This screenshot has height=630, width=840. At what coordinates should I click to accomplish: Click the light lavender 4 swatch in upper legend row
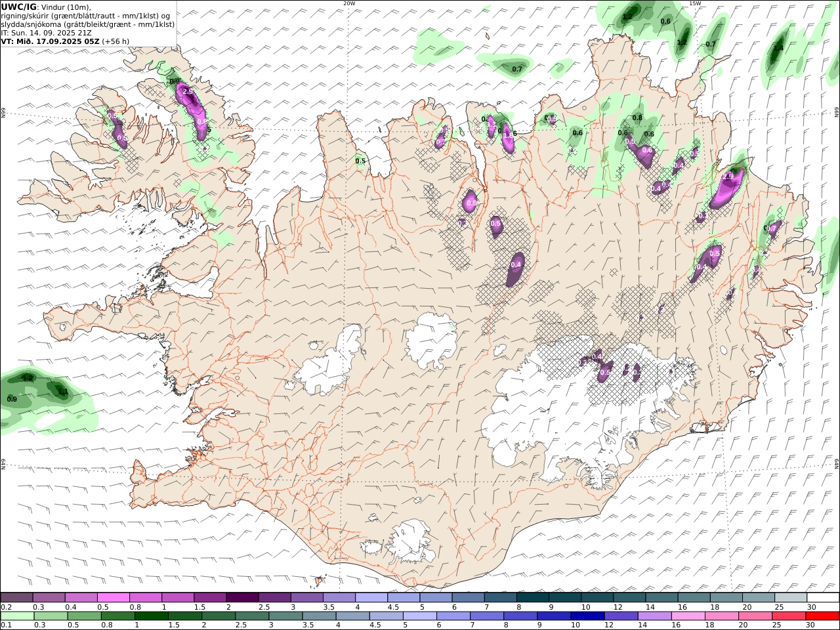click(x=371, y=598)
